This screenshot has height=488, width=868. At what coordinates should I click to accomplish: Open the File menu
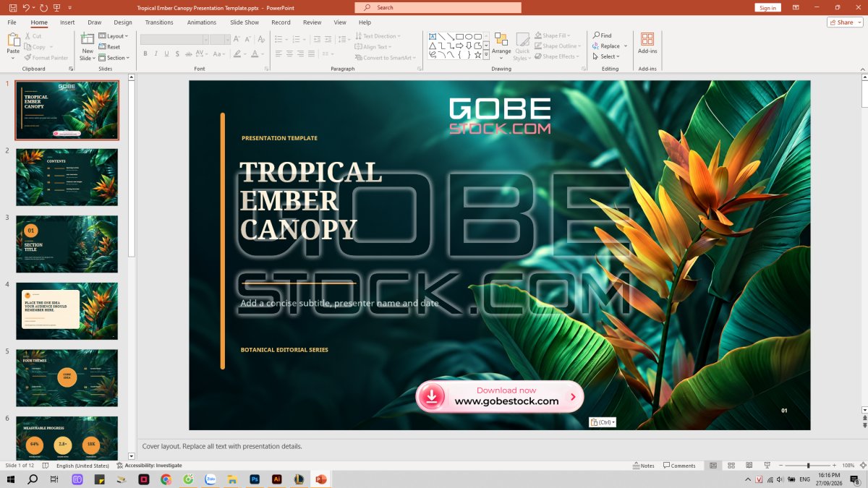12,22
